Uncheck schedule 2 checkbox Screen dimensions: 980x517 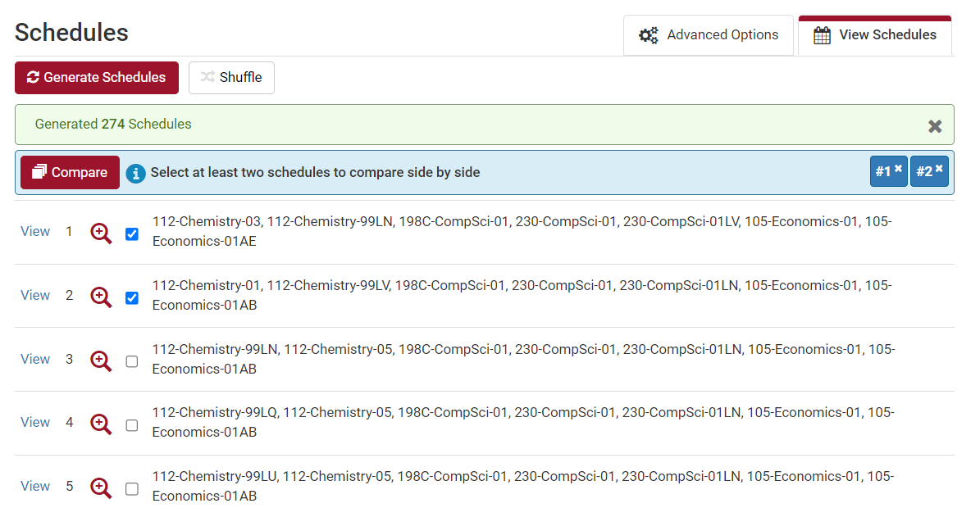[132, 298]
